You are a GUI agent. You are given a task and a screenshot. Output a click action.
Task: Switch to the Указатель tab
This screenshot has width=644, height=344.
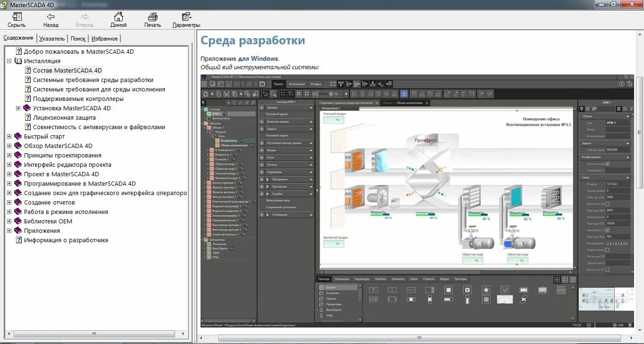click(52, 39)
